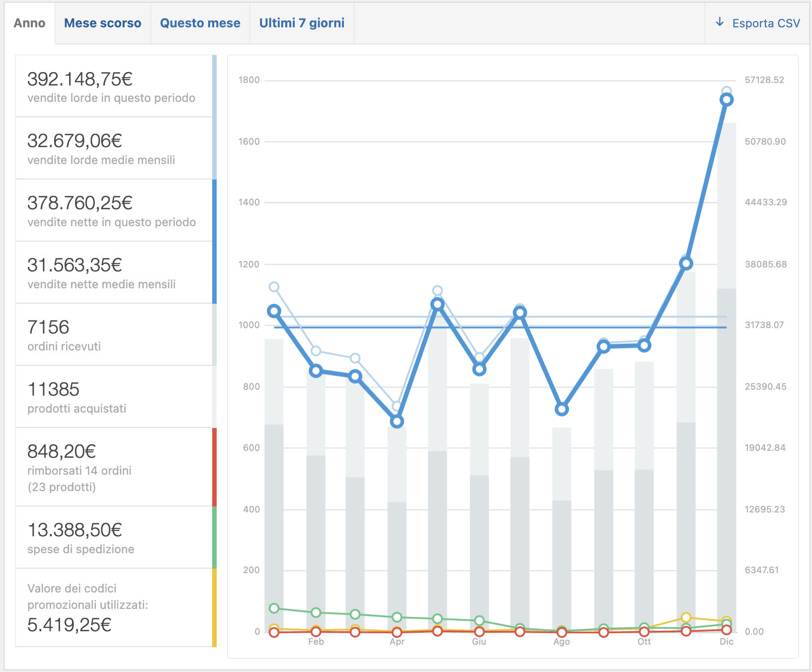Click the vendite nette in questo periodo legend
The height and width of the screenshot is (672, 812).
114,210
